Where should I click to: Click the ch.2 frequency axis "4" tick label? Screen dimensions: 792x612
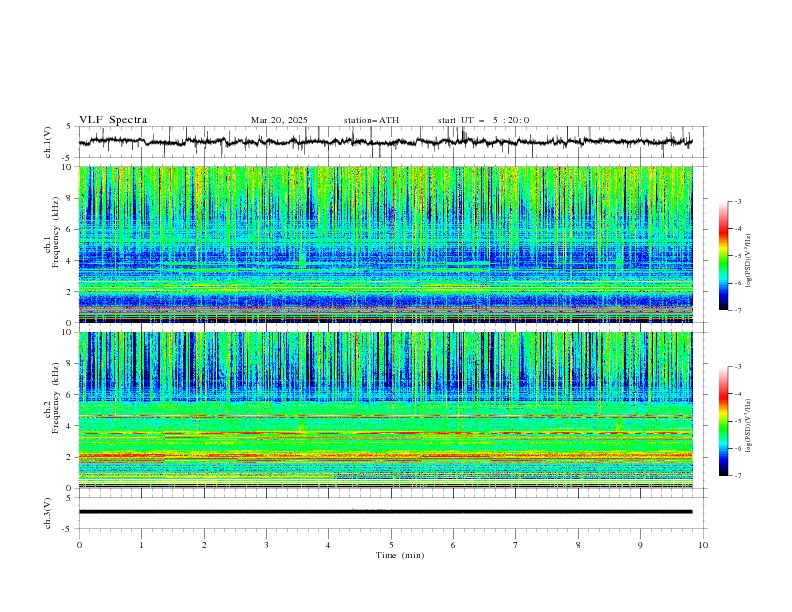click(71, 426)
